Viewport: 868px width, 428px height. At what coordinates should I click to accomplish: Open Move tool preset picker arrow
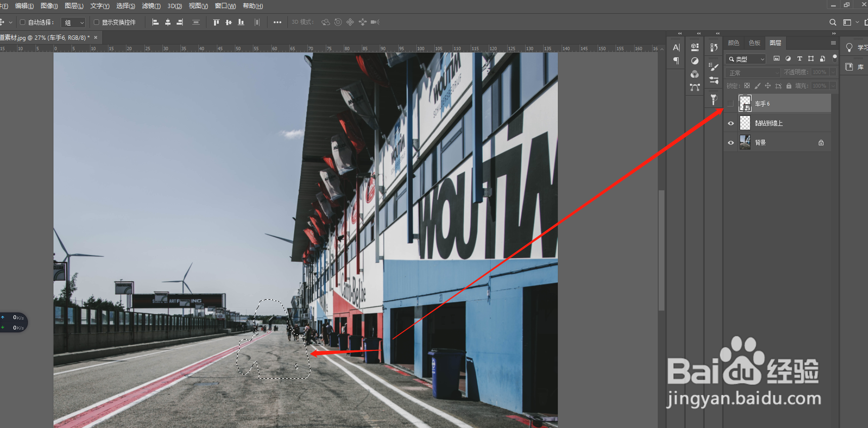[x=11, y=22]
